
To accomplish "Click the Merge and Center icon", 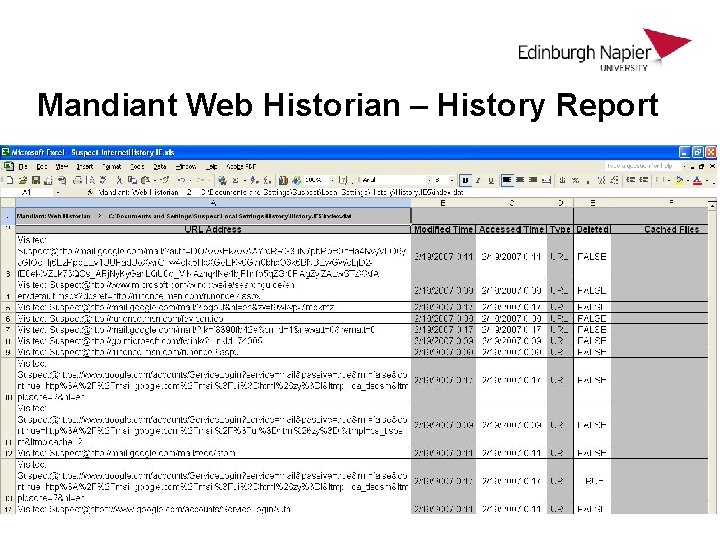I will [x=546, y=180].
